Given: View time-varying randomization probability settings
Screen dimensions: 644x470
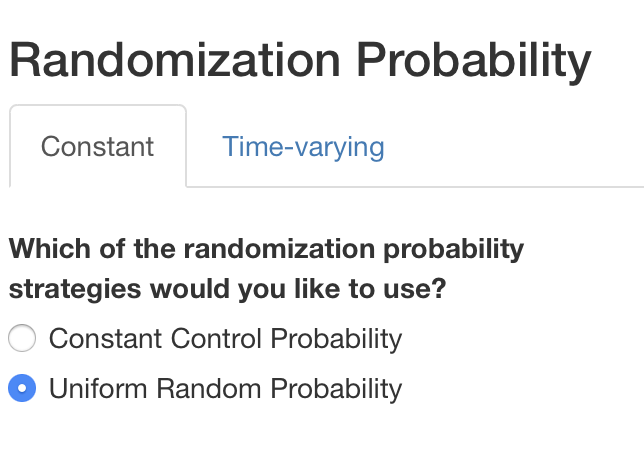Looking at the screenshot, I should pos(303,147).
